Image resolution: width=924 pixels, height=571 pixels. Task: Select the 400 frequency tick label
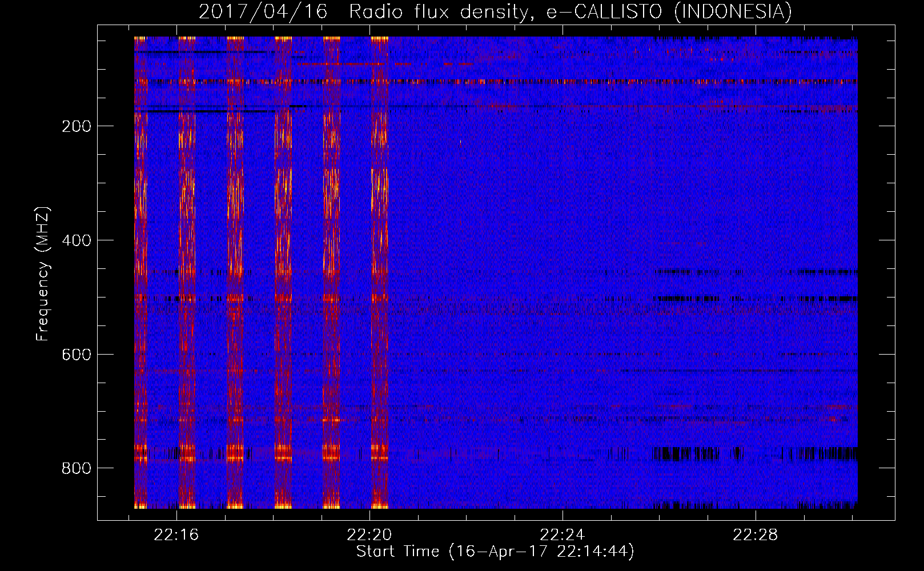click(77, 240)
